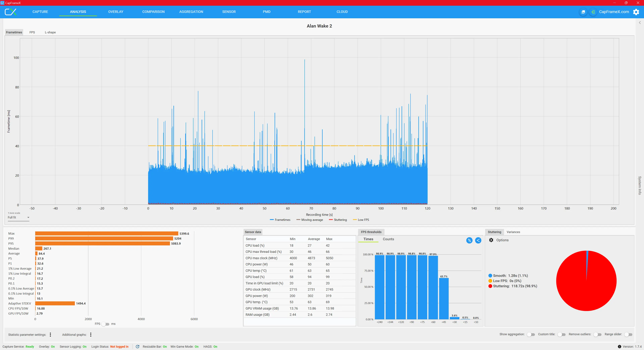Toggle the percent icon in FPS thresholds
Viewport: 644px width, 350px height.
click(x=469, y=240)
